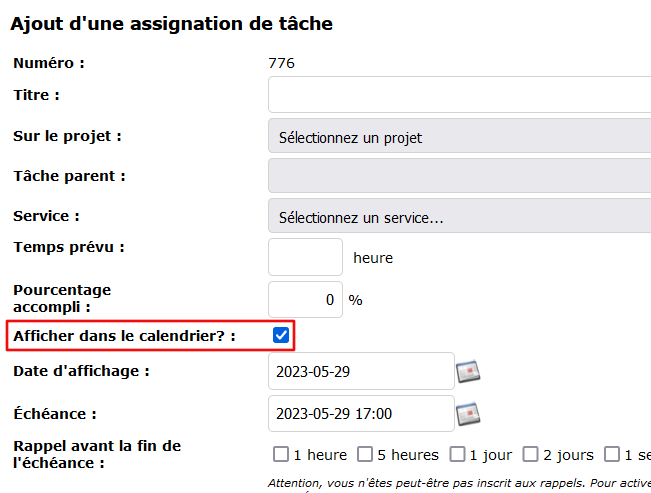Click the 'Ajout d'une assignation de tâche' heading
Screen dimensions: 651x493
click(x=172, y=22)
